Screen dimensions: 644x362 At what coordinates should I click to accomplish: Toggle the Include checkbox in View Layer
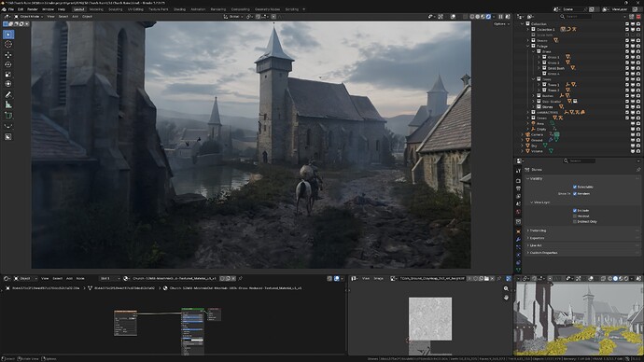pos(575,210)
